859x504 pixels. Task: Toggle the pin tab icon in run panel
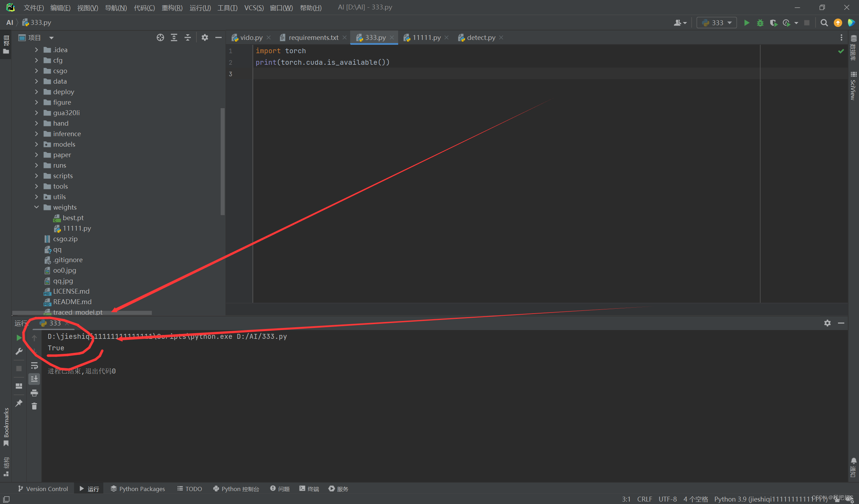tap(19, 403)
